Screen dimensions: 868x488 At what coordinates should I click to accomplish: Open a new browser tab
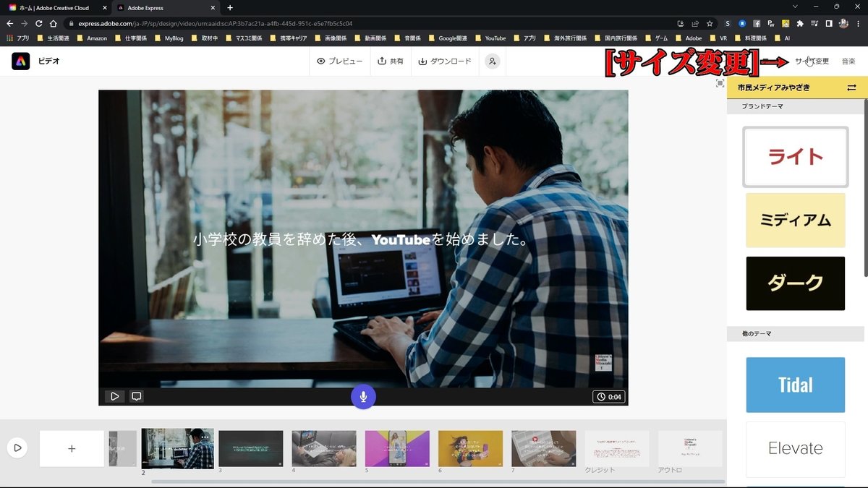point(230,7)
